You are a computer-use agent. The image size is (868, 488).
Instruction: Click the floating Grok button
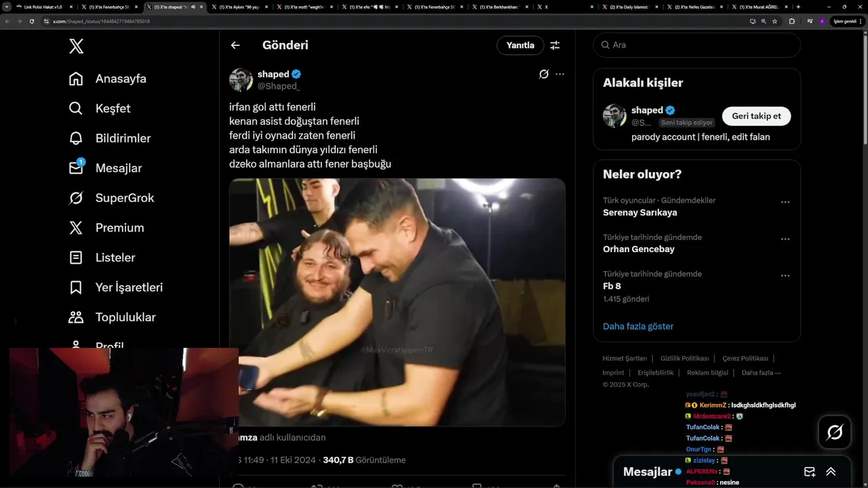tap(835, 432)
